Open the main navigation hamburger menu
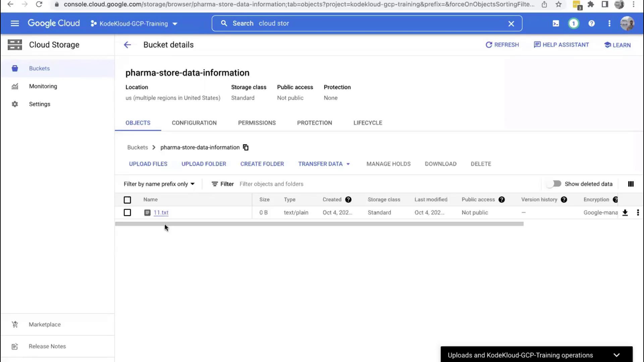The height and width of the screenshot is (362, 644). (15, 23)
